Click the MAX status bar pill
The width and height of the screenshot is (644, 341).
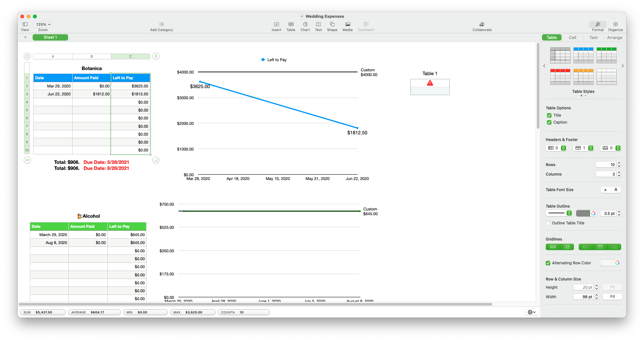[193, 312]
